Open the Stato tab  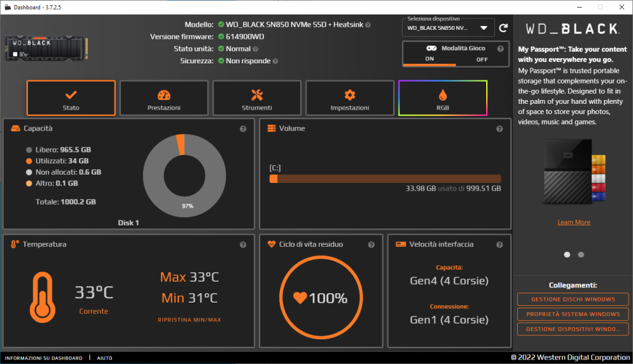pos(71,98)
